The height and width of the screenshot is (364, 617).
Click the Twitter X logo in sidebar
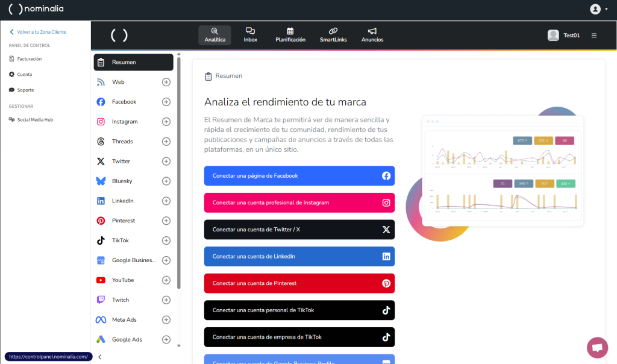(x=101, y=162)
